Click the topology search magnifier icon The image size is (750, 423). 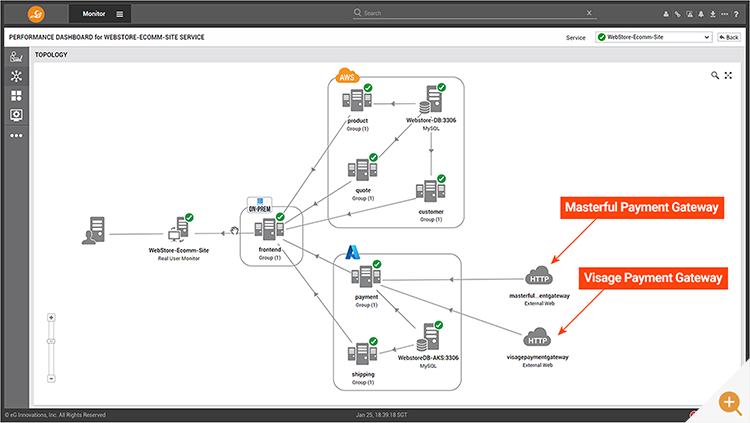[715, 75]
